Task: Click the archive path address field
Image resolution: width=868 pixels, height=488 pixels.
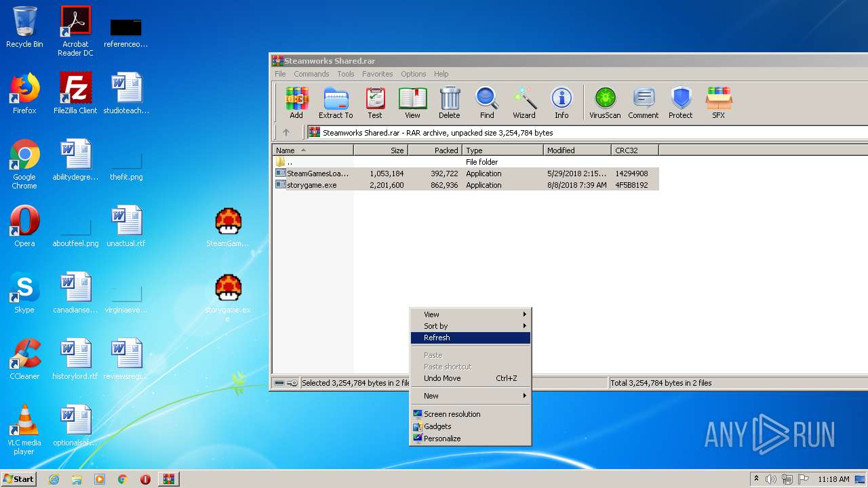Action: [x=587, y=133]
